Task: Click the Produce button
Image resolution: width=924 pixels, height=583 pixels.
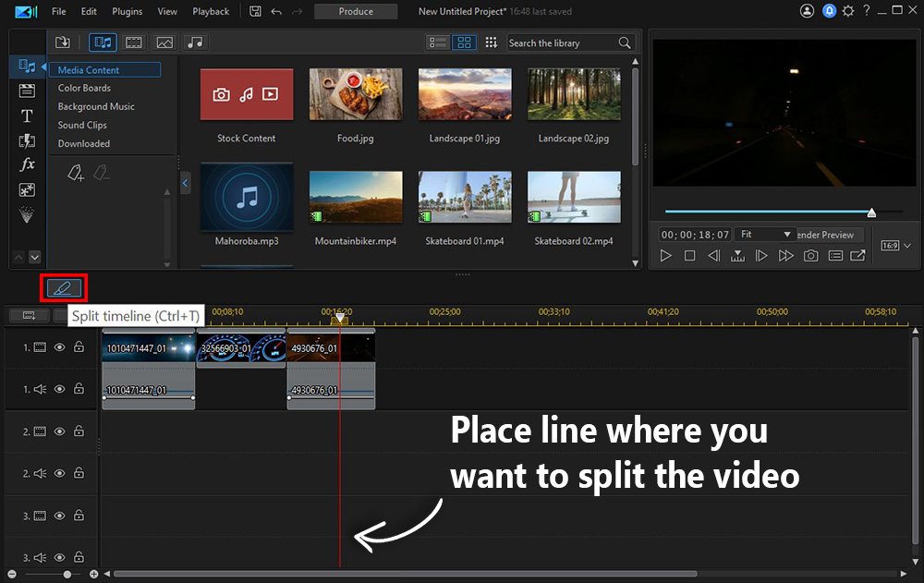Action: pos(356,12)
